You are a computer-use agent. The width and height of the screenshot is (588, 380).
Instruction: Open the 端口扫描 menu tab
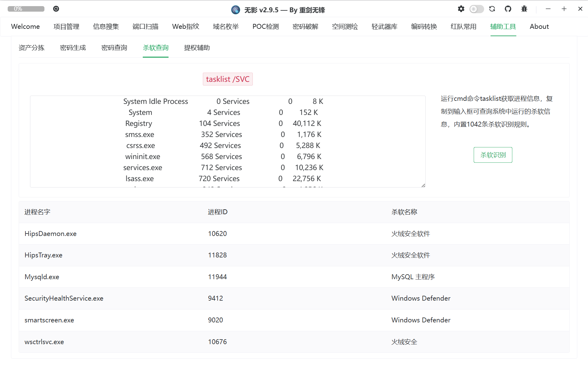click(x=145, y=27)
